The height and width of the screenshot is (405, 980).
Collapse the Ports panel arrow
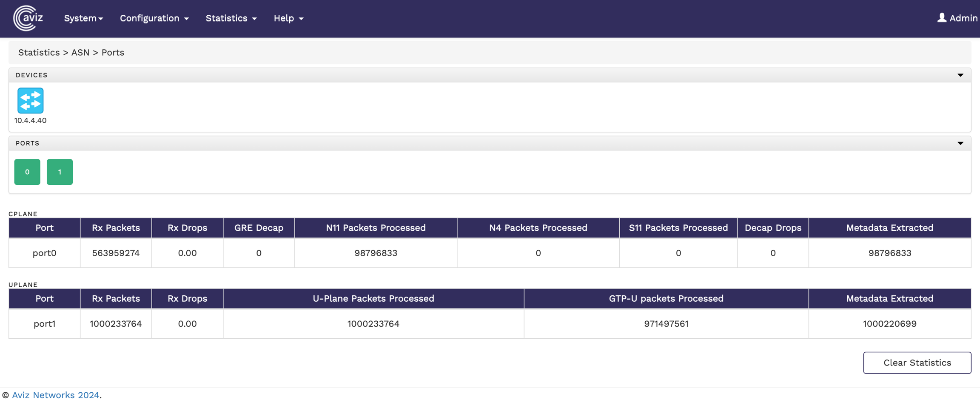coord(960,144)
